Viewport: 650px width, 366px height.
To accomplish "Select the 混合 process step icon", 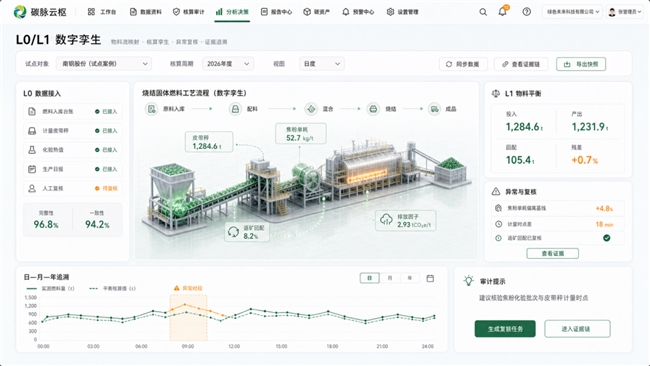I will tap(310, 109).
